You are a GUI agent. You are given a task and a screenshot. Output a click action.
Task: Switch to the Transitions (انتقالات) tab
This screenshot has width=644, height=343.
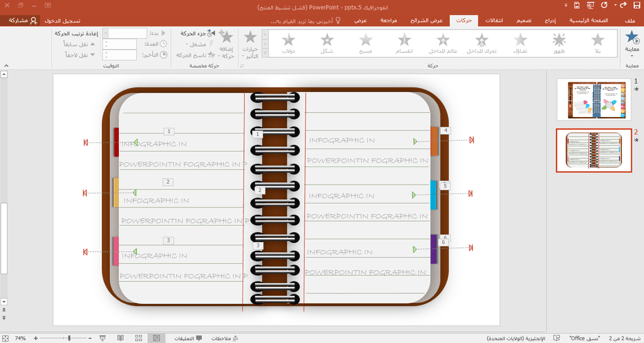coord(494,21)
